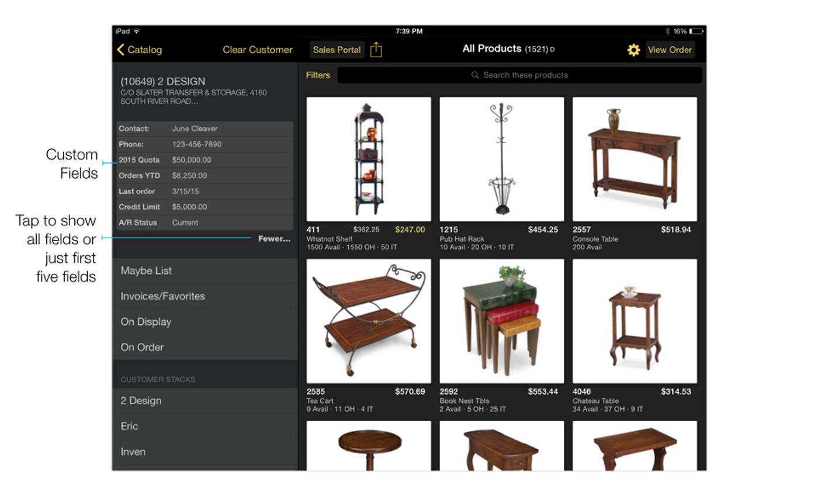Image resolution: width=818 pixels, height=504 pixels.
Task: Tap the Whatnot Shelf sale price $247.00
Action: point(410,230)
